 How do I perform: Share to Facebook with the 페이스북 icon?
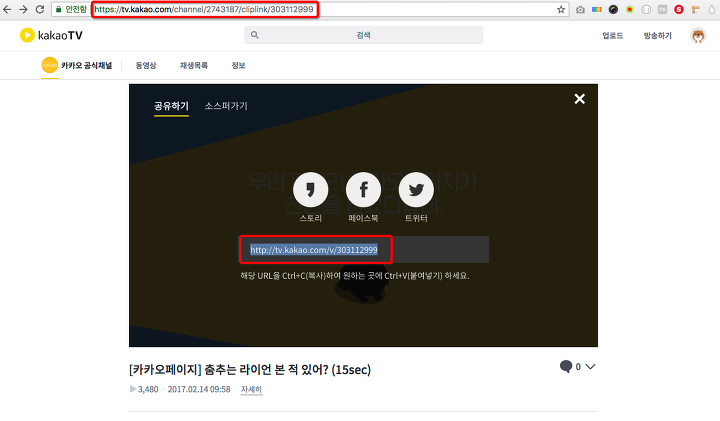pyautogui.click(x=363, y=190)
